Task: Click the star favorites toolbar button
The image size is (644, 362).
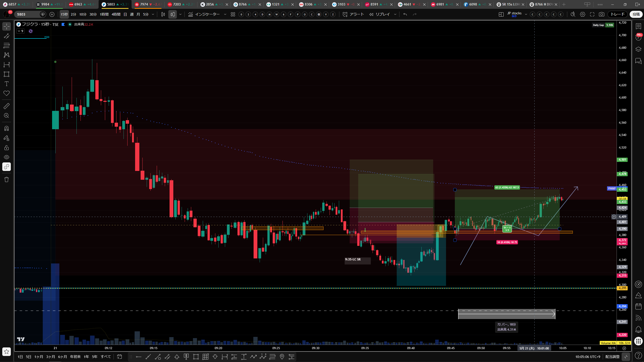Action: (7, 351)
